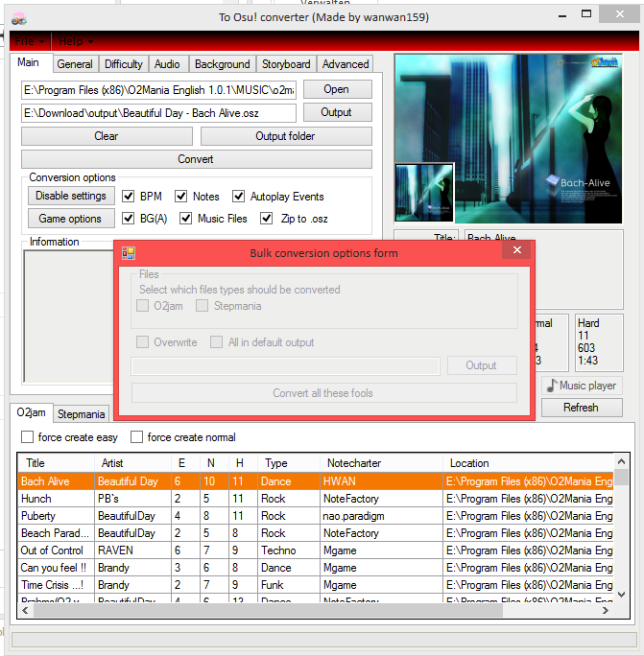Click list scrollbar up arrow
This screenshot has width=644, height=656.
pos(621,461)
